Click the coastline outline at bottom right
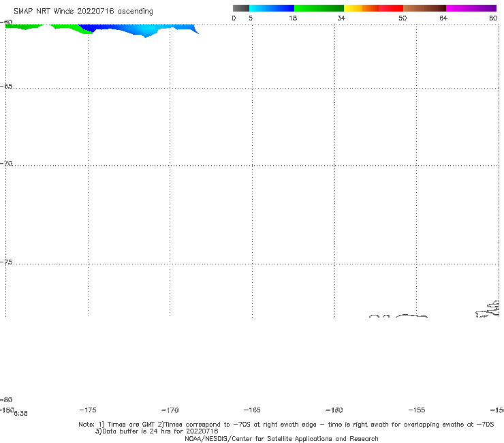Image resolution: width=504 pixels, height=443 pixels. 488,310
